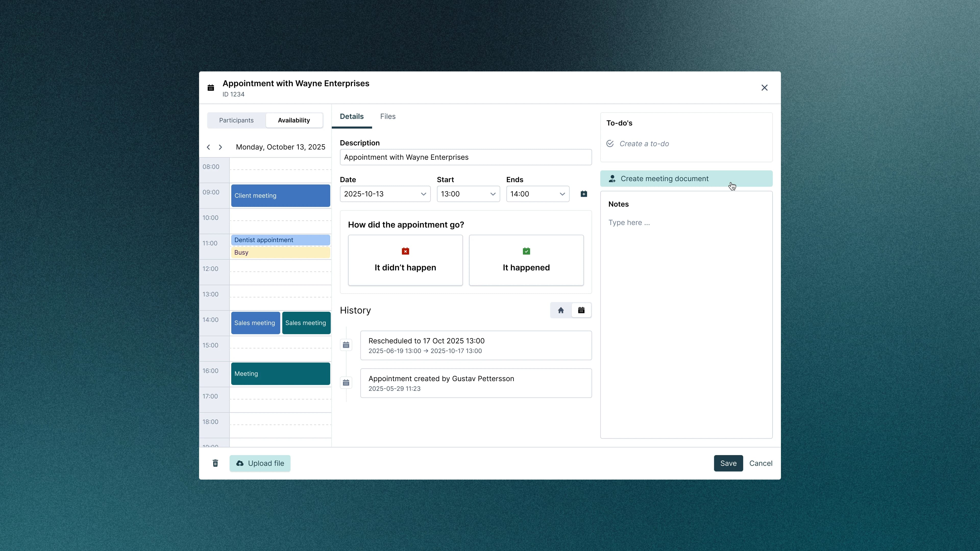Click the trash delete icon
This screenshot has height=551, width=980.
coord(215,463)
